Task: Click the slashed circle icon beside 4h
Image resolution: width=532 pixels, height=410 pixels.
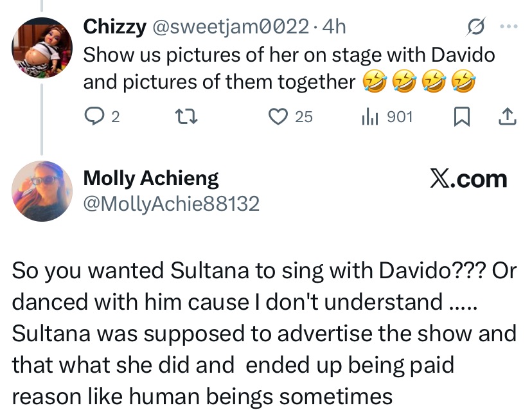Action: tap(475, 27)
